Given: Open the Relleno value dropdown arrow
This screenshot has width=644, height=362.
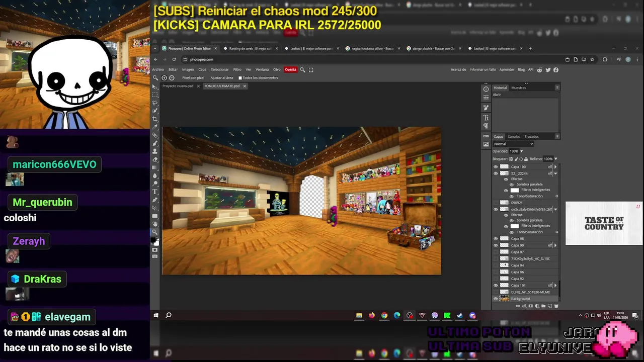Looking at the screenshot, I should coord(556,159).
